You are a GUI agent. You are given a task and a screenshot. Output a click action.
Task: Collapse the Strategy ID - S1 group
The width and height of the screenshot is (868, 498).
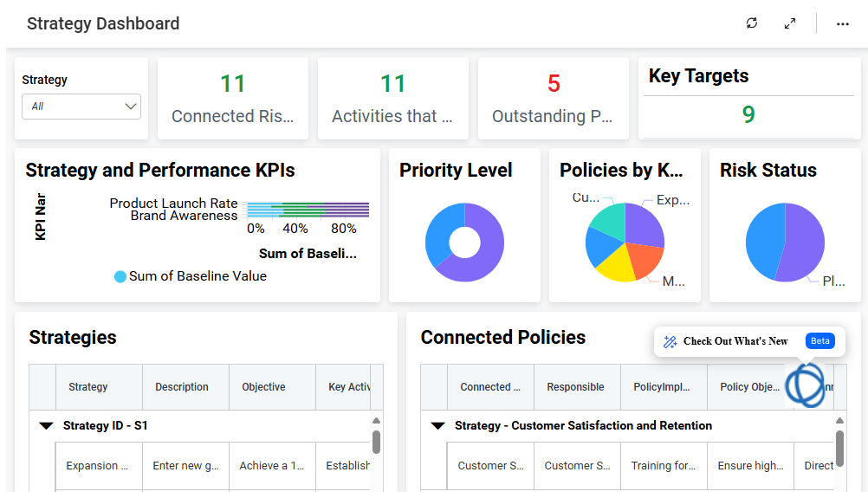[x=46, y=426]
